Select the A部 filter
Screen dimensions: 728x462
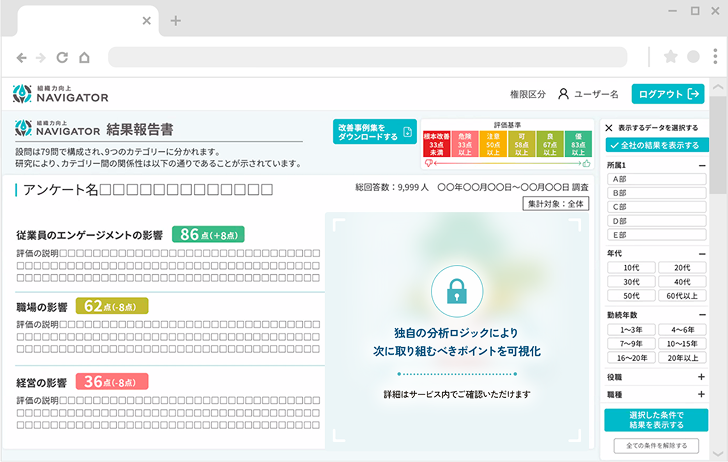click(656, 179)
